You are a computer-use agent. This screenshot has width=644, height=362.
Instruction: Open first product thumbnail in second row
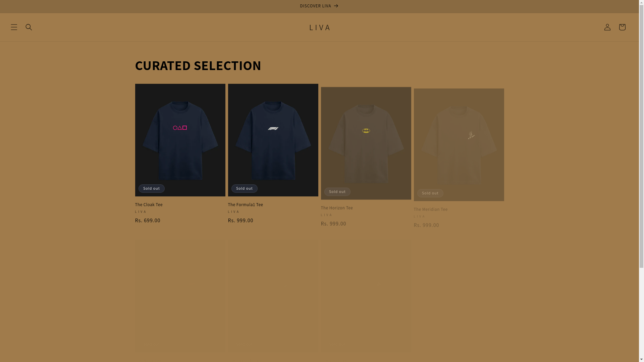[x=180, y=296]
